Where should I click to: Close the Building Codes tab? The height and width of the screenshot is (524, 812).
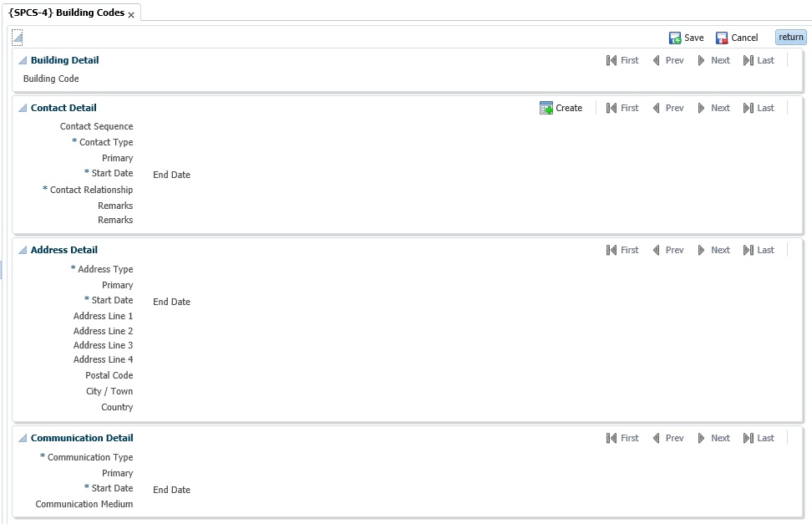tap(131, 15)
